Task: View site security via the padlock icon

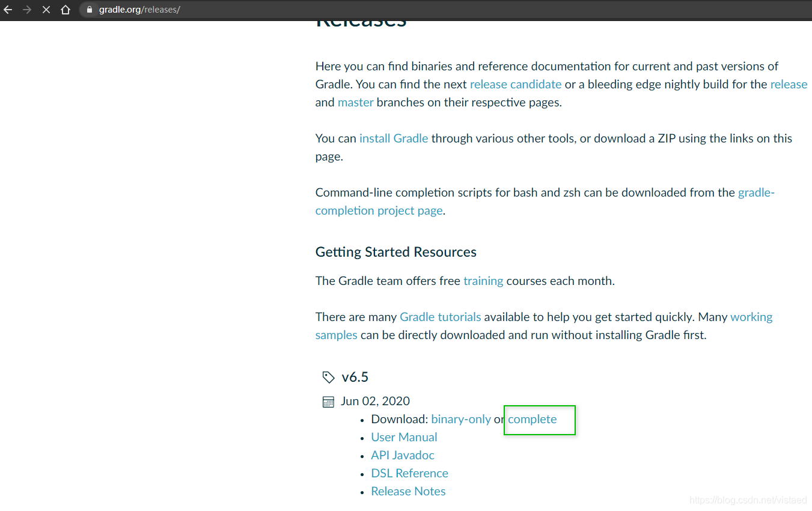Action: (90, 10)
